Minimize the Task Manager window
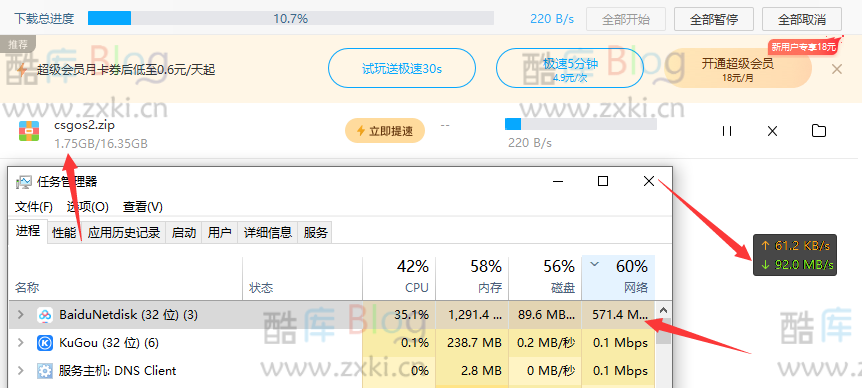This screenshot has height=388, width=862. coord(558,181)
